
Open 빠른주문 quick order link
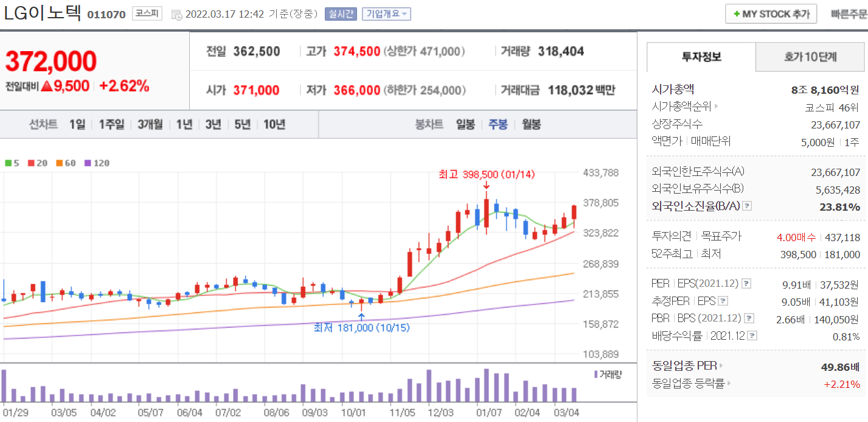[849, 14]
